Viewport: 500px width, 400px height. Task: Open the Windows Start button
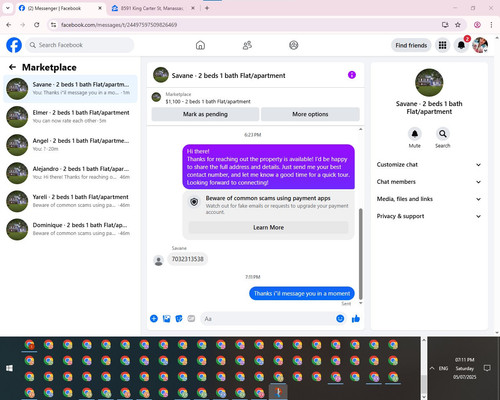(9, 368)
